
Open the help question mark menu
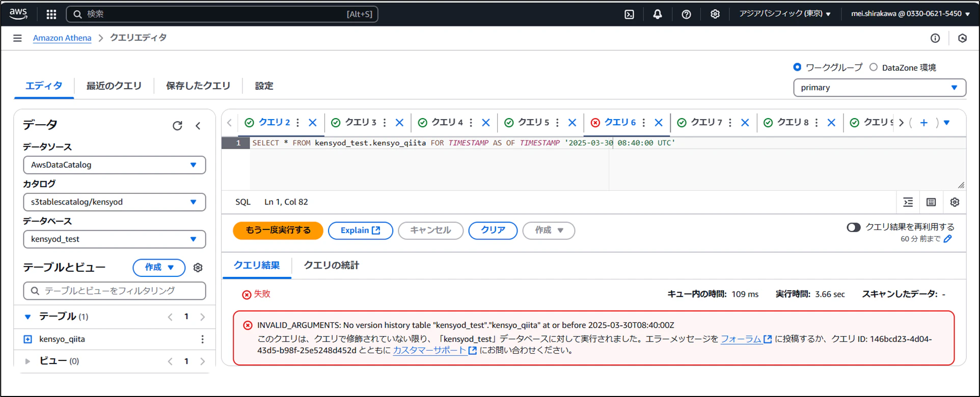686,14
